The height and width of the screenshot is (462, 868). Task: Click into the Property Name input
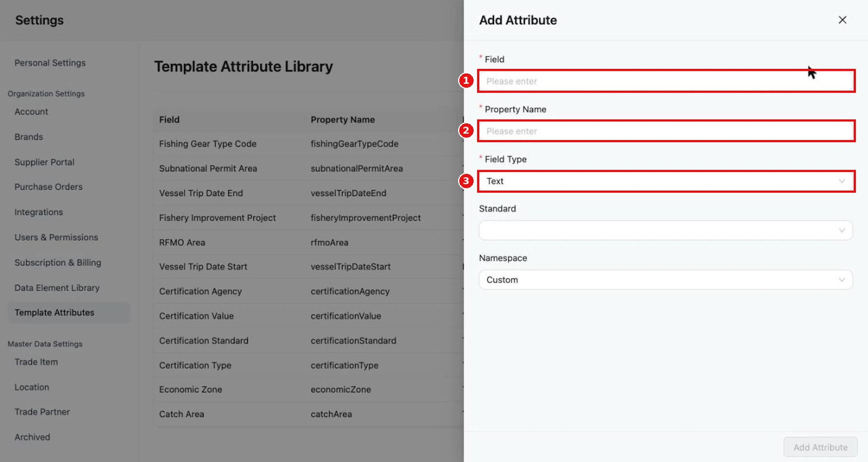[x=666, y=131]
